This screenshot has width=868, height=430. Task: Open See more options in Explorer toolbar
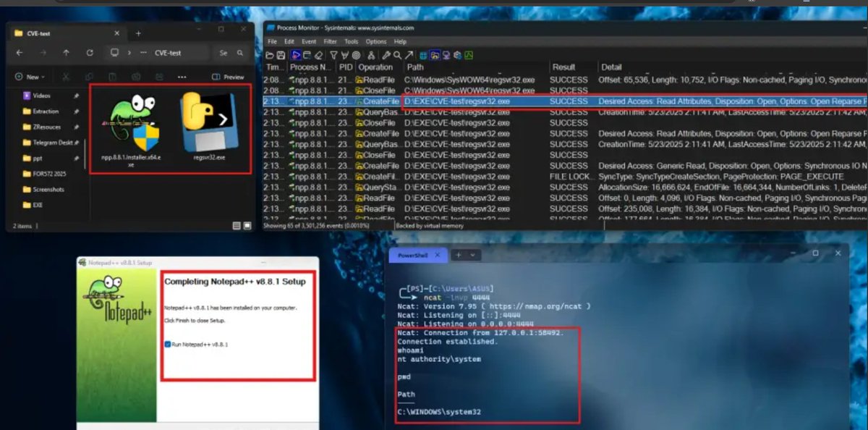(182, 77)
